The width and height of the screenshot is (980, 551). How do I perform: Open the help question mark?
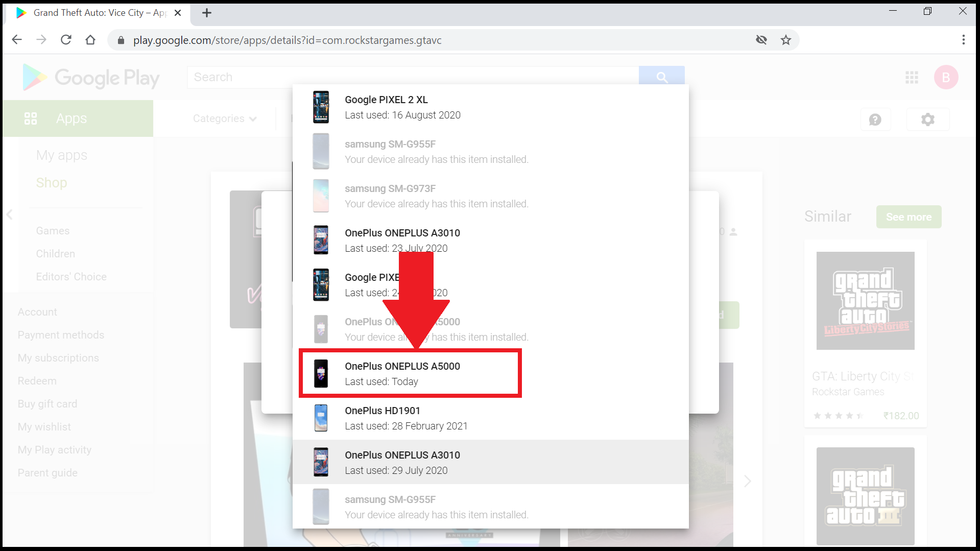[875, 119]
